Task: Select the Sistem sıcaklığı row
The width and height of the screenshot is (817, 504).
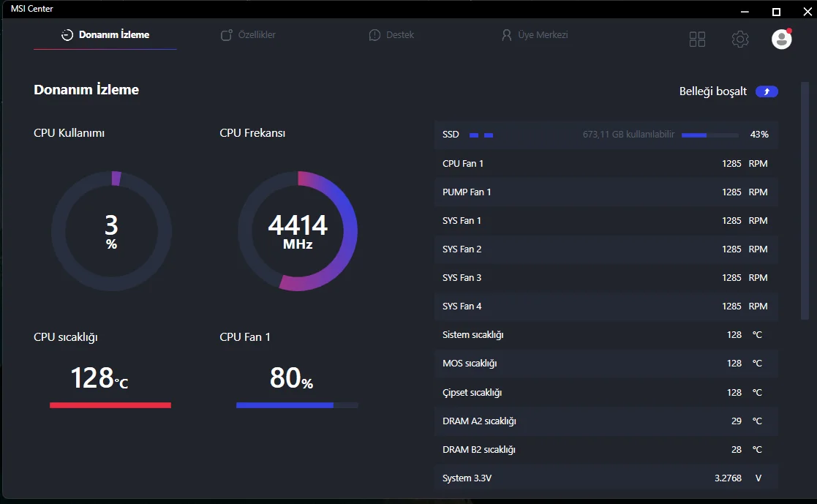Action: point(606,334)
